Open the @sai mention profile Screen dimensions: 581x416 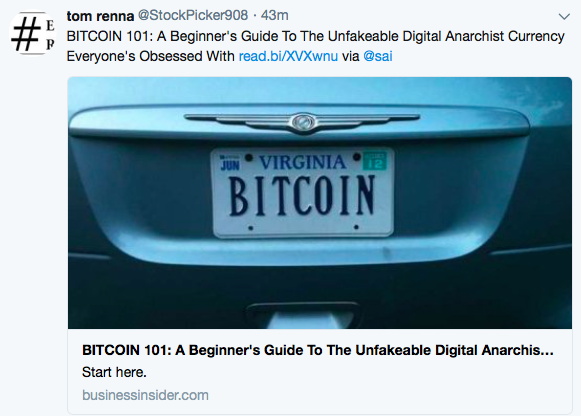pyautogui.click(x=378, y=56)
